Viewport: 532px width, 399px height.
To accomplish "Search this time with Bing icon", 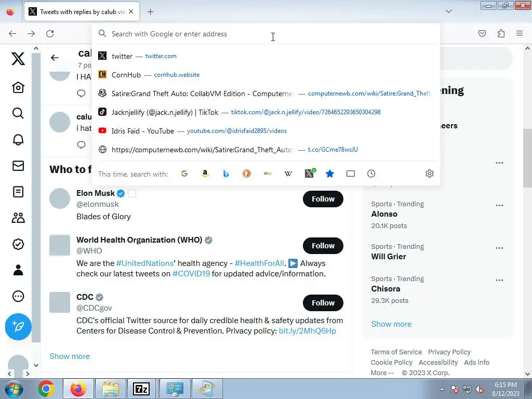I will pos(226,174).
